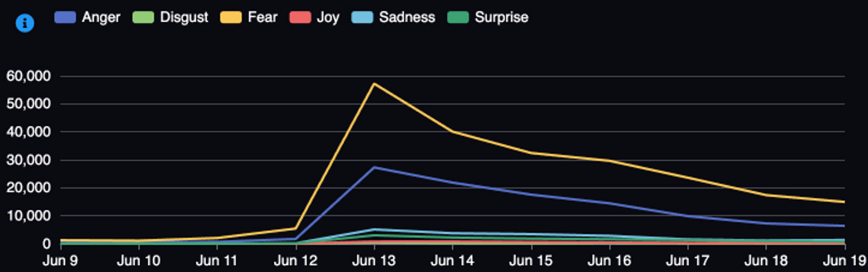Toggle the Surprise legend label

501,17
